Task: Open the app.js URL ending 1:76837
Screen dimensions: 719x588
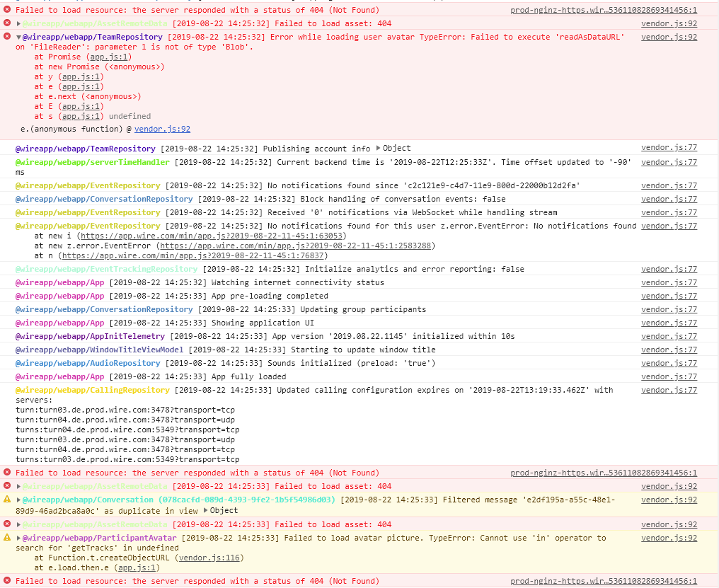Action: [x=193, y=255]
